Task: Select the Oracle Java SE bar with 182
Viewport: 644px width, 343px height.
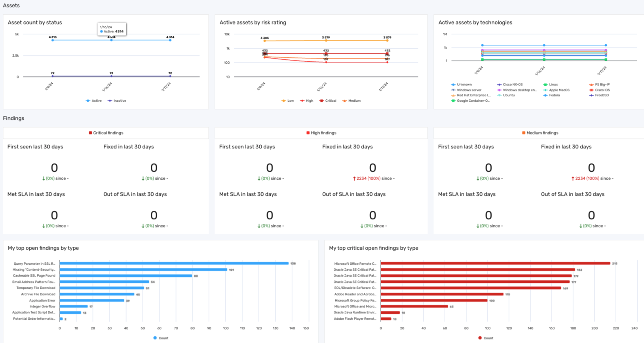Action: tap(478, 270)
